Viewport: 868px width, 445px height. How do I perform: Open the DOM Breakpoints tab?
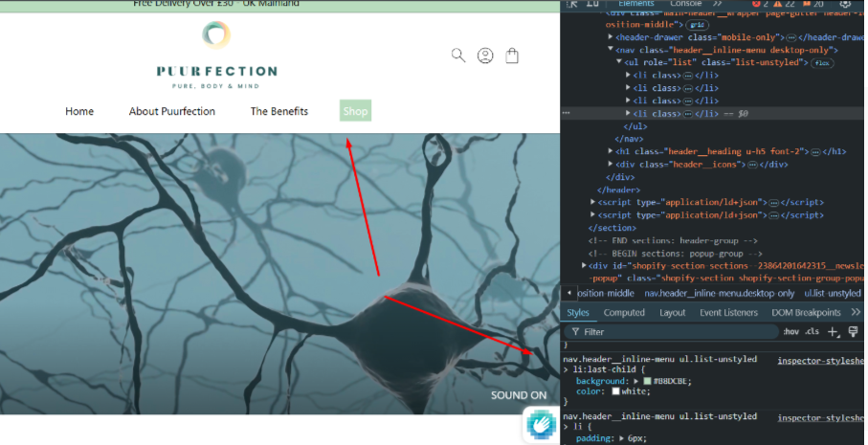tap(806, 313)
